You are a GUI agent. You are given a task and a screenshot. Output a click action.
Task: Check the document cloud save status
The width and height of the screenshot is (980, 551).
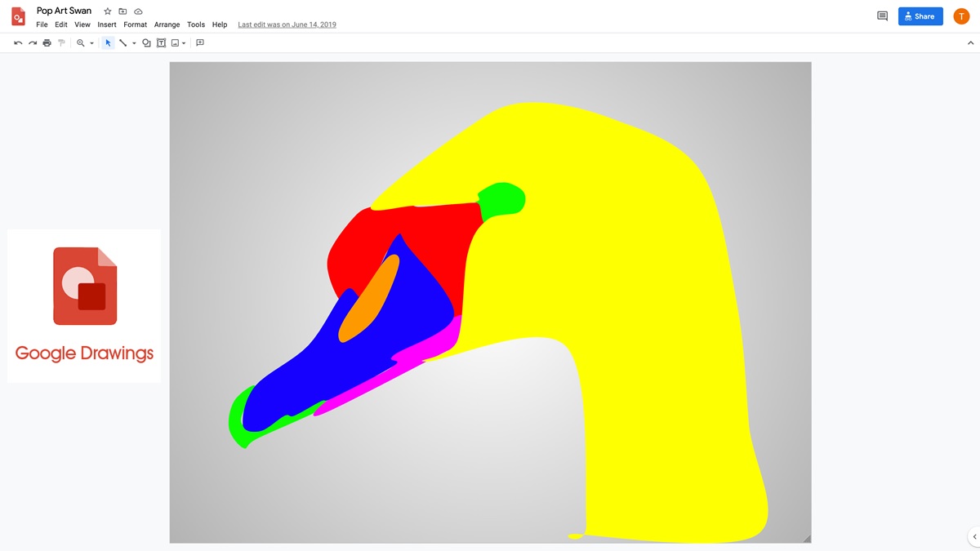(137, 11)
